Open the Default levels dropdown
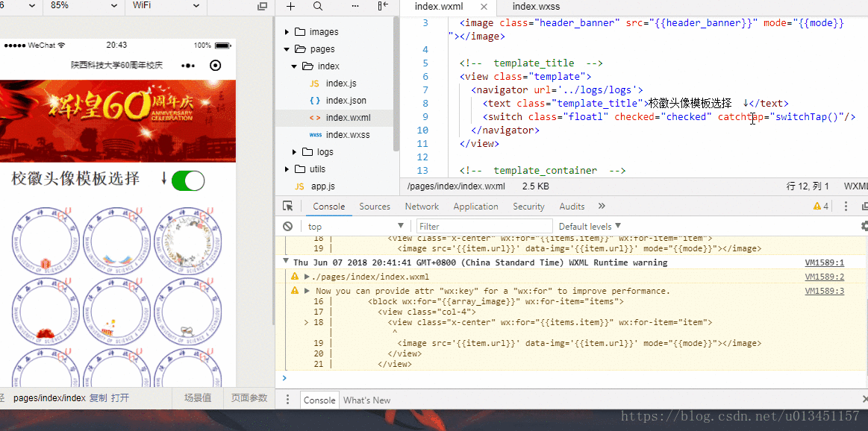The height and width of the screenshot is (431, 868). coord(590,226)
